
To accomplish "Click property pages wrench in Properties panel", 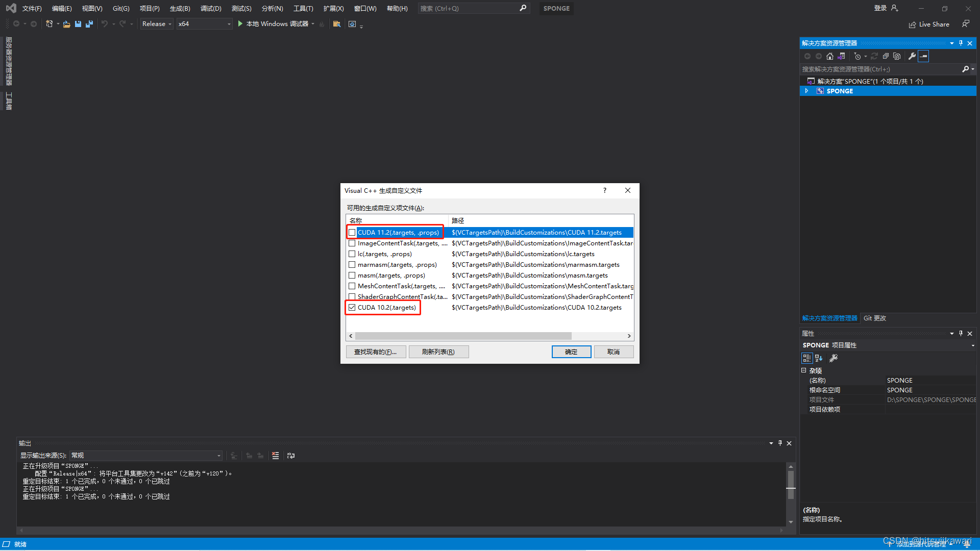I will point(834,358).
